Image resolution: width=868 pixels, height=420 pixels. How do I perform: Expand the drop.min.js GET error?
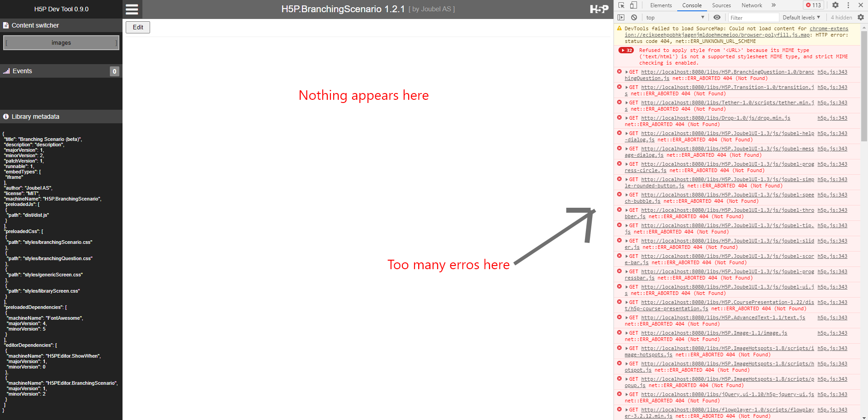627,118
